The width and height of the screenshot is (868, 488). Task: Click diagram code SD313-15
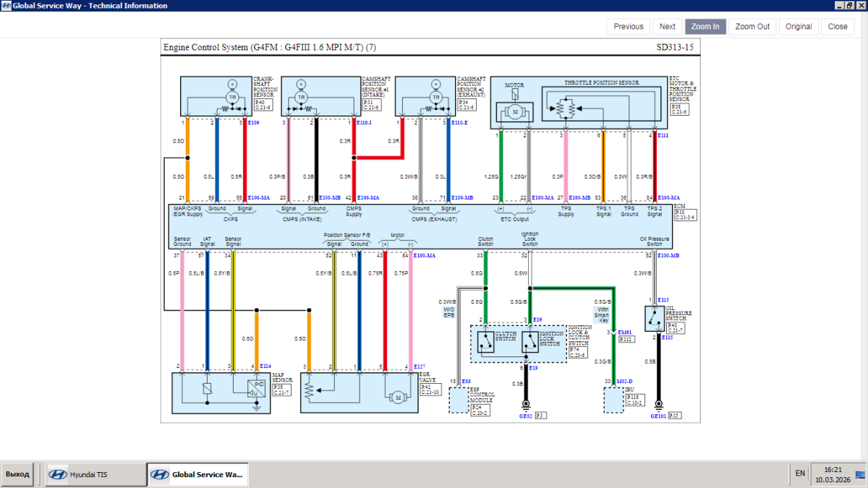(x=674, y=48)
